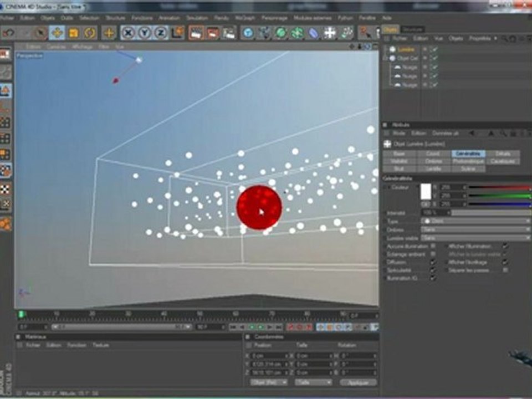
Task: Open the Détails attribute tab
Action: [503, 154]
